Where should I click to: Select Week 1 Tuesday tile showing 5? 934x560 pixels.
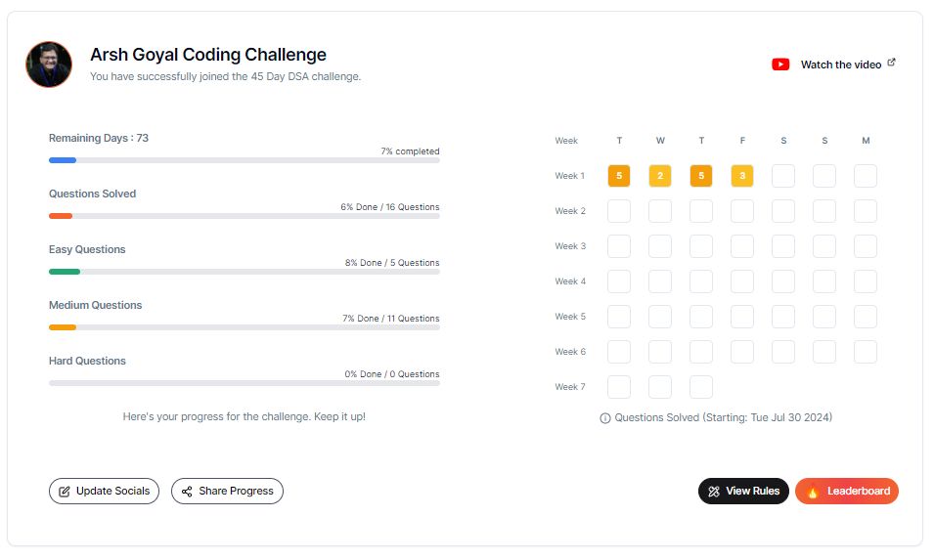619,176
